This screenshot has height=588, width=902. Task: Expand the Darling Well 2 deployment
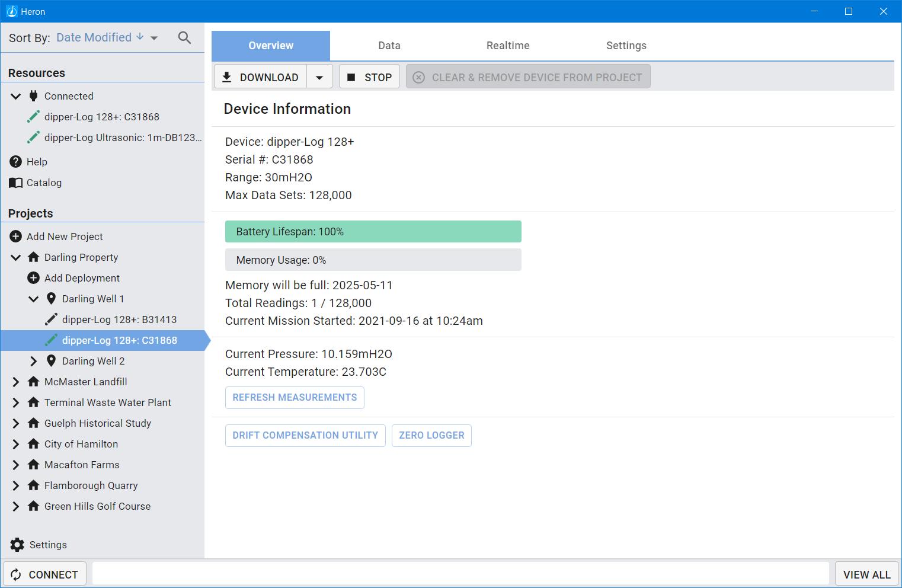coord(34,361)
